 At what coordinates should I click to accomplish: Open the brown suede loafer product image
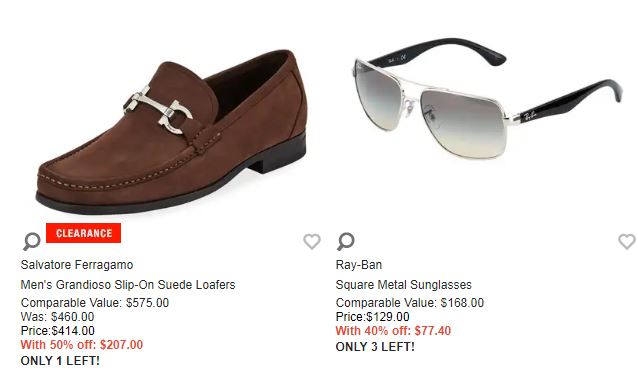click(x=172, y=132)
